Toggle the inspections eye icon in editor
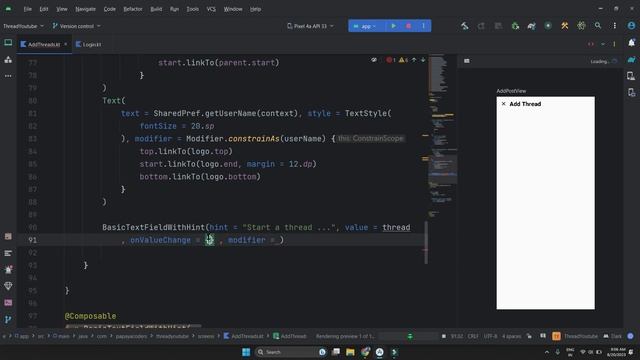This screenshot has width=640, height=360. point(374,60)
